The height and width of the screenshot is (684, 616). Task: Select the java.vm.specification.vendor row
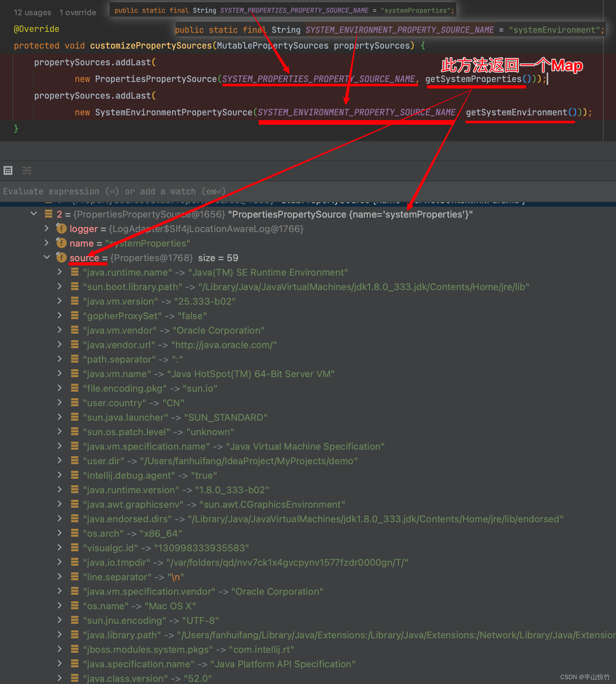308,591
